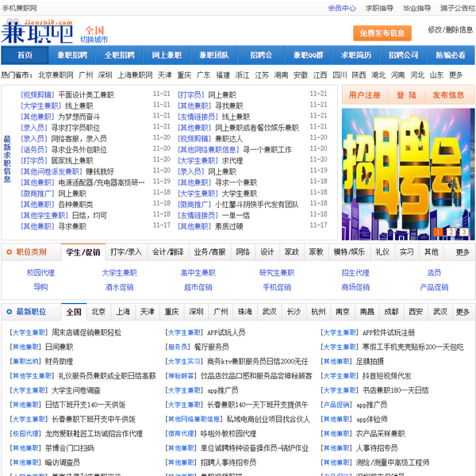Viewport: 476px width, 476px height.
Task: Open the 首页 navigation tab
Action: pyautogui.click(x=25, y=56)
